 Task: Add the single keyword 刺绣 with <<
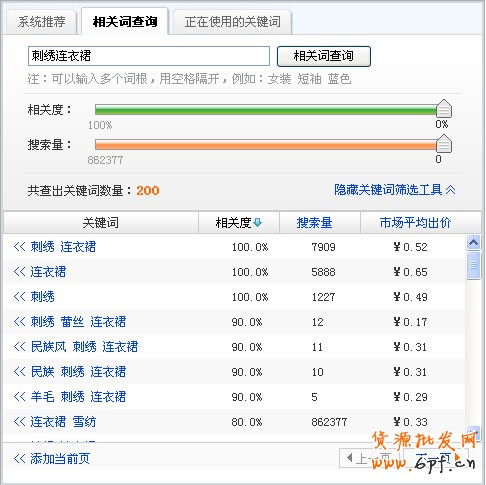coord(19,297)
